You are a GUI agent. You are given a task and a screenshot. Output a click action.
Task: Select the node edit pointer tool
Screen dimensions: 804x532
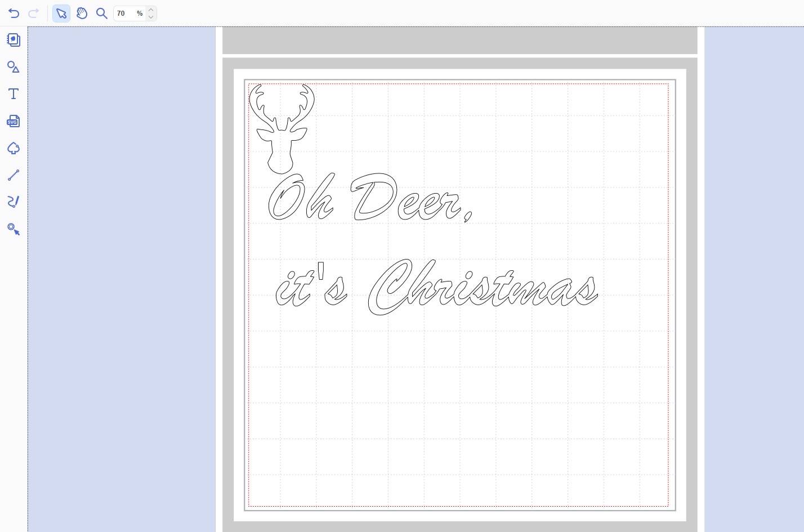[x=14, y=229]
